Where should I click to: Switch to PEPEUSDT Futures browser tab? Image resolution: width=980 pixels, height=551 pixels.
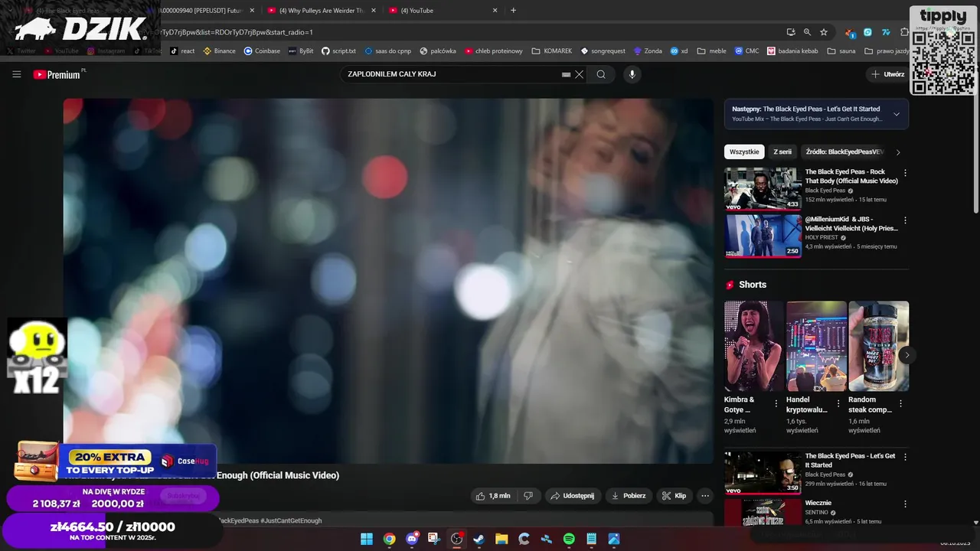[x=201, y=10]
